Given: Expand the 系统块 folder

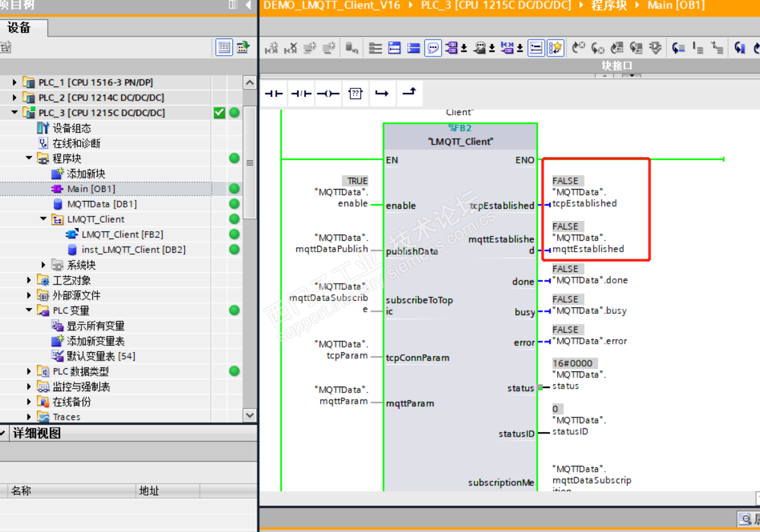Looking at the screenshot, I should click(44, 264).
